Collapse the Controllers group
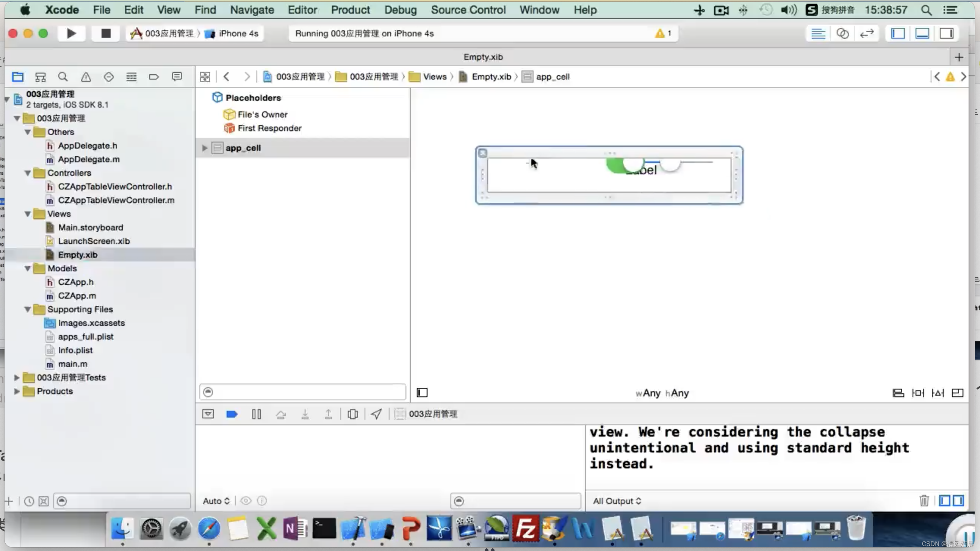Viewport: 980px width, 551px height. point(28,173)
